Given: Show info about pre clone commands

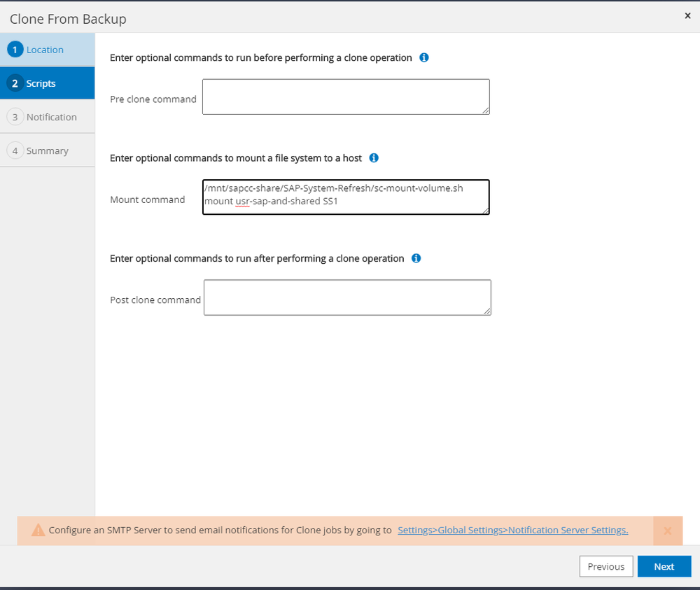Looking at the screenshot, I should point(424,57).
